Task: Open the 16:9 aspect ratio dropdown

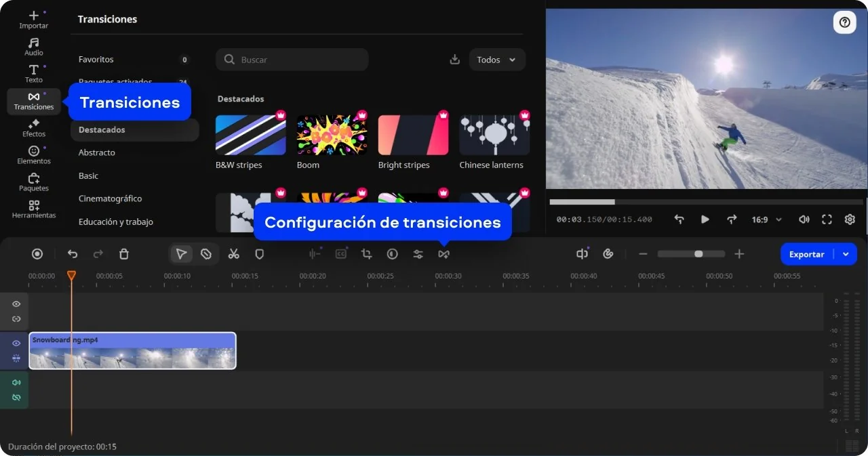Action: pos(766,220)
